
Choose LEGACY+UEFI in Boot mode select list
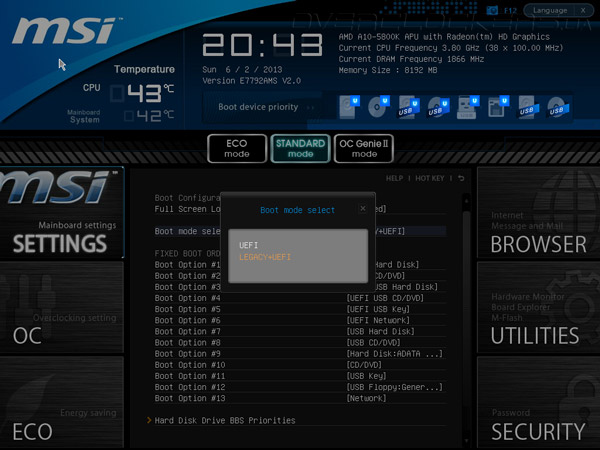coord(265,257)
